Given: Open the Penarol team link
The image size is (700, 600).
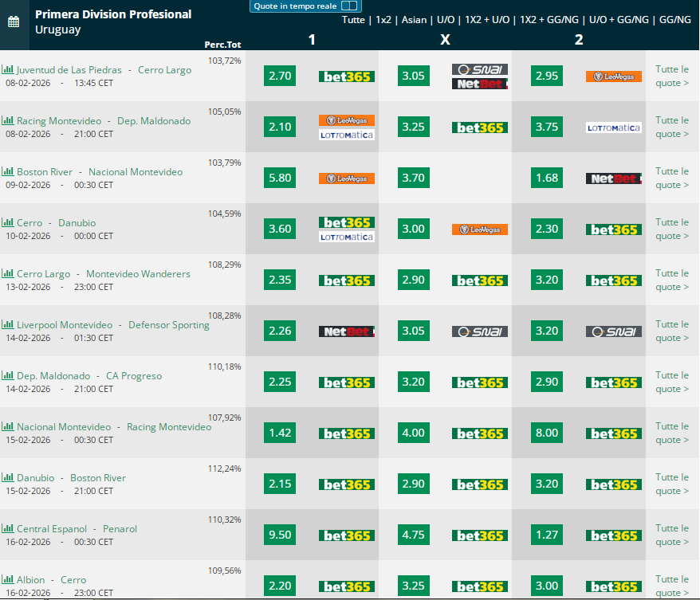Looking at the screenshot, I should click(x=120, y=528).
